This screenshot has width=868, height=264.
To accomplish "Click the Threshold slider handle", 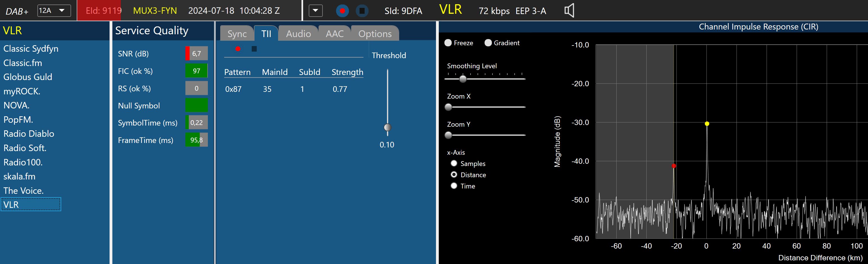I will coord(387,127).
